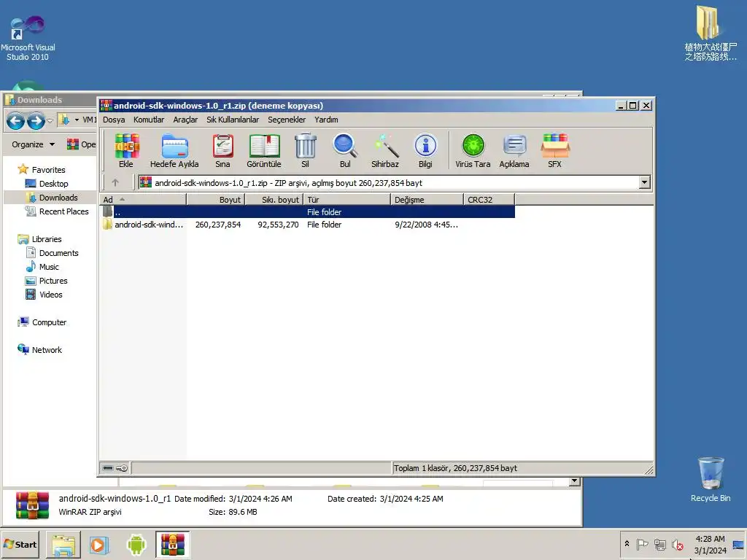Open Documents library
Screen dimensions: 747x560
click(x=52, y=252)
